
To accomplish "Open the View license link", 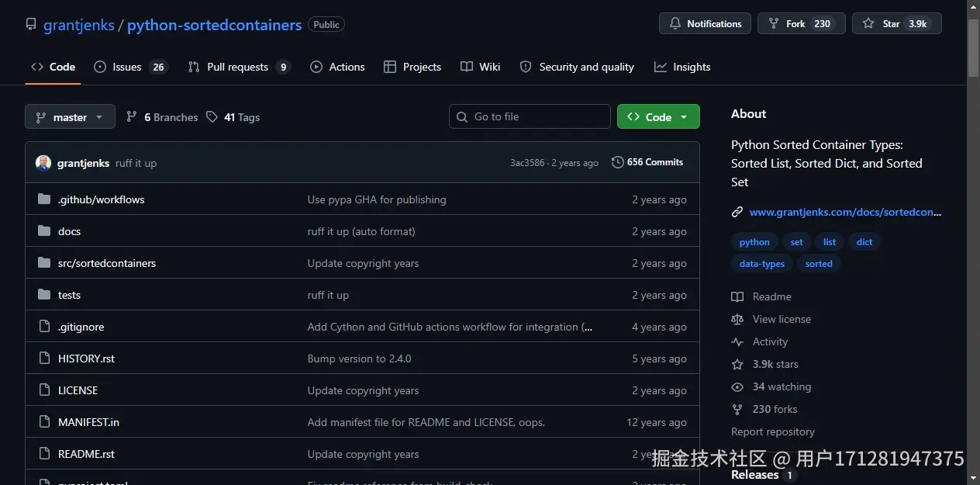I will click(771, 319).
